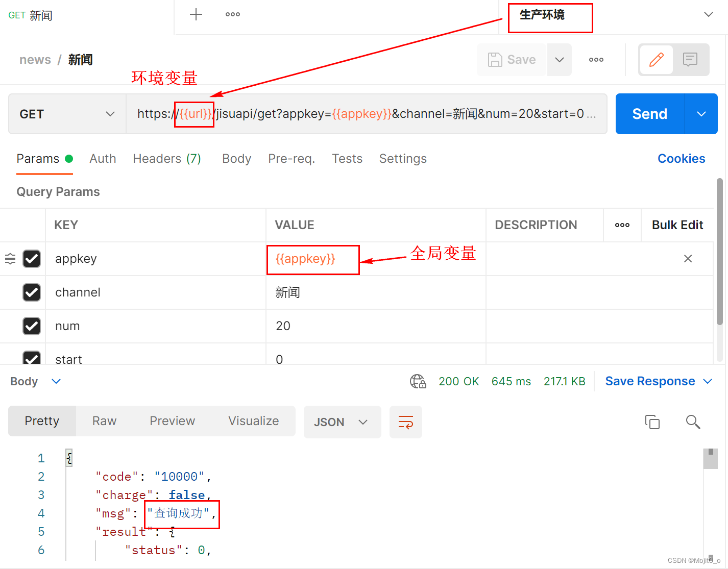This screenshot has height=569, width=728.
Task: Delete the appkey parameter row
Action: pos(688,259)
